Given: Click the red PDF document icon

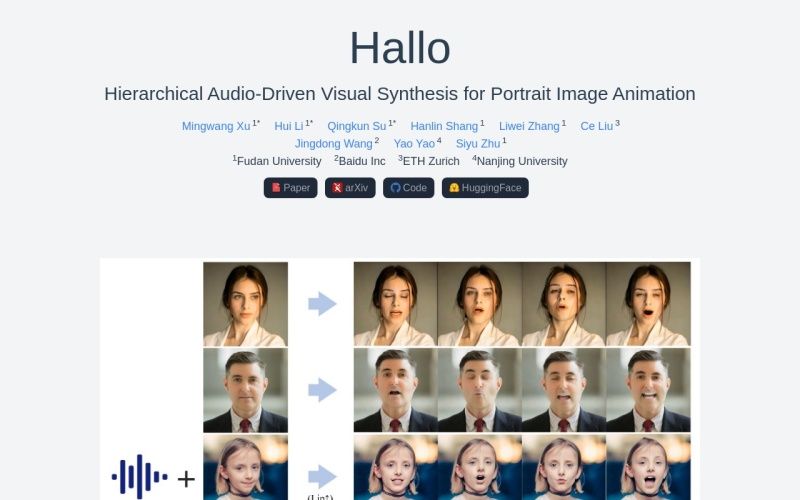Looking at the screenshot, I should [x=276, y=187].
